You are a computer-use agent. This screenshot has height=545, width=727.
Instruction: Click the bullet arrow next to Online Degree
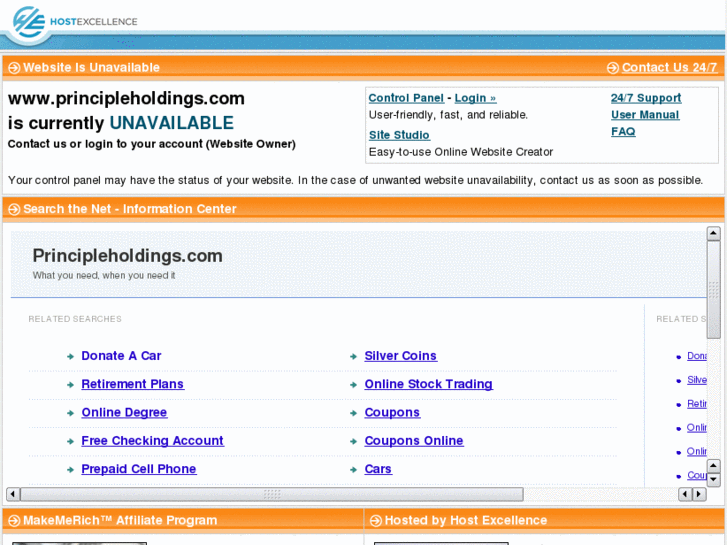[70, 413]
